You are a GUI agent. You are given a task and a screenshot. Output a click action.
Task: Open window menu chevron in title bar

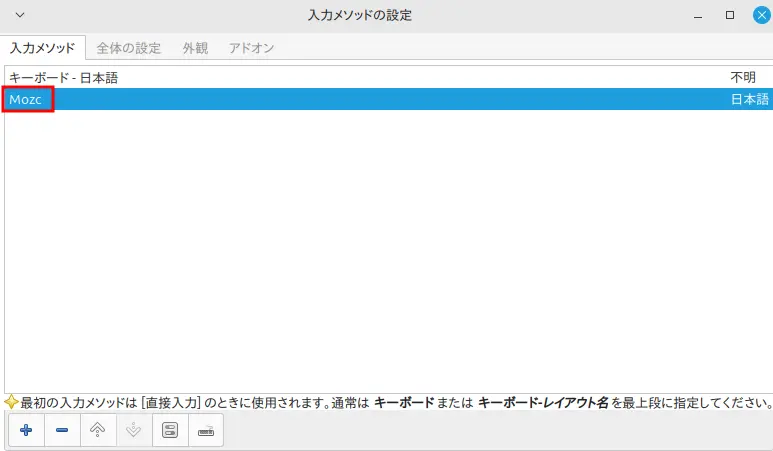click(x=20, y=15)
